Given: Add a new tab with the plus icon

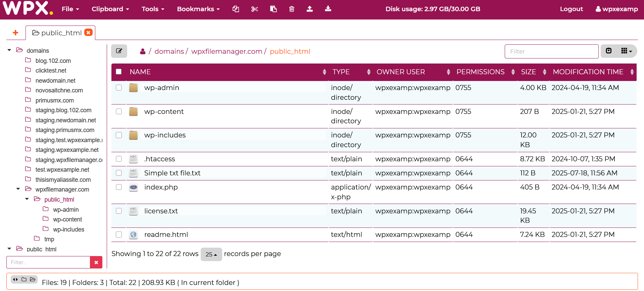Looking at the screenshot, I should 15,33.
